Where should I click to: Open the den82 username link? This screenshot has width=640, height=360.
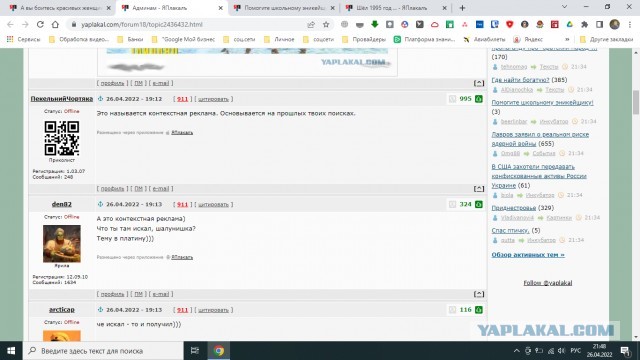point(62,204)
